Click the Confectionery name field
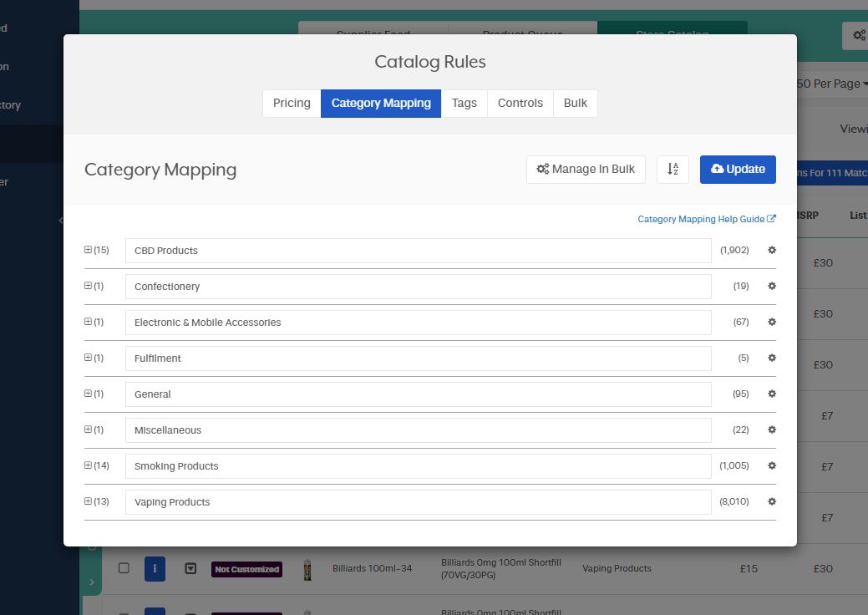 (419, 287)
